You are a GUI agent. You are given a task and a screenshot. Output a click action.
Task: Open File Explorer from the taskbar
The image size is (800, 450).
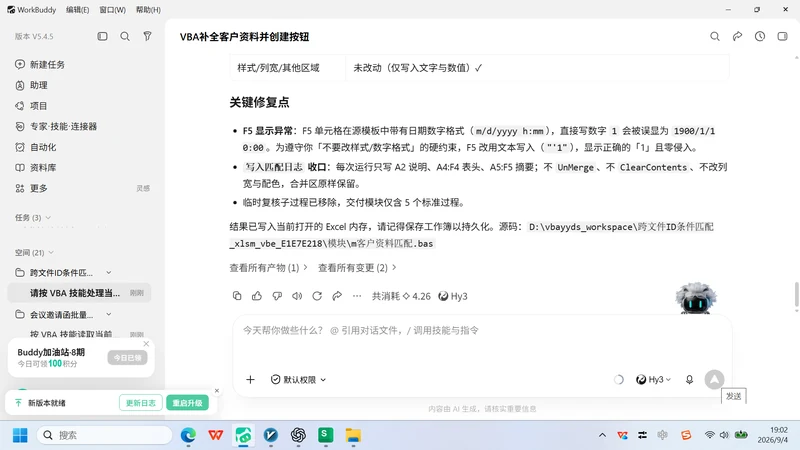point(353,435)
